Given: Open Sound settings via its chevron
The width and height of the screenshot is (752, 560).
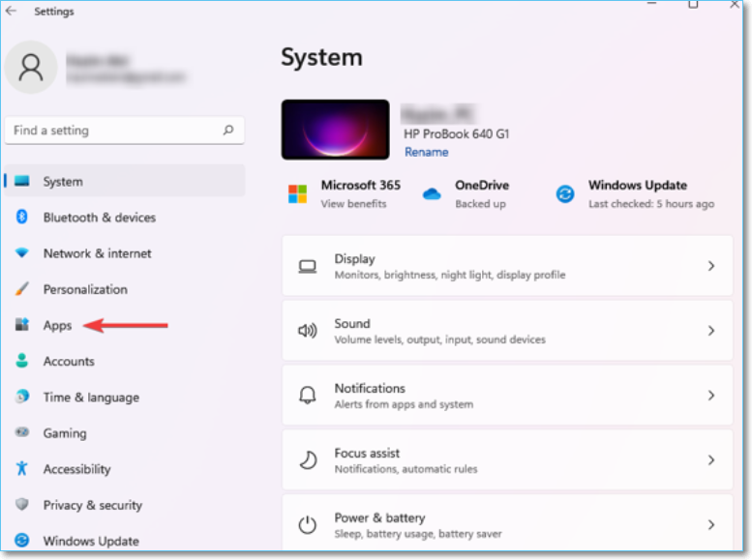Looking at the screenshot, I should coord(711,331).
